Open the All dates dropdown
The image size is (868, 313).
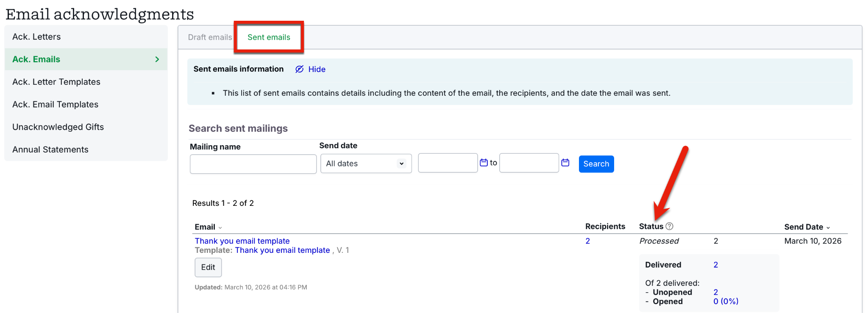tap(366, 163)
